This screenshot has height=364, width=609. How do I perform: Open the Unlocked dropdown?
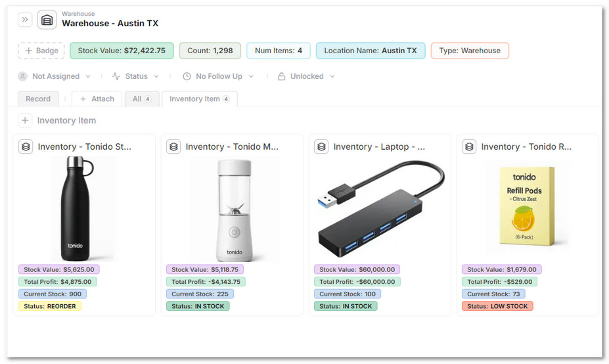[x=312, y=76]
